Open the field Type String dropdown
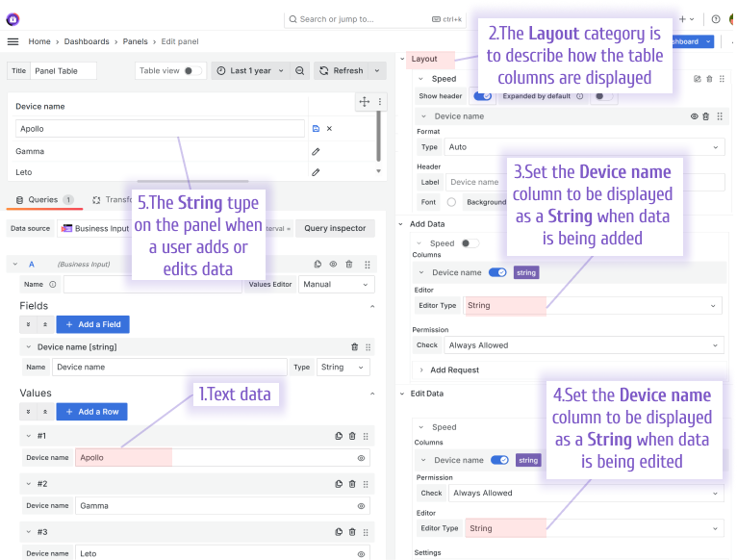This screenshot has height=560, width=737. click(x=343, y=367)
